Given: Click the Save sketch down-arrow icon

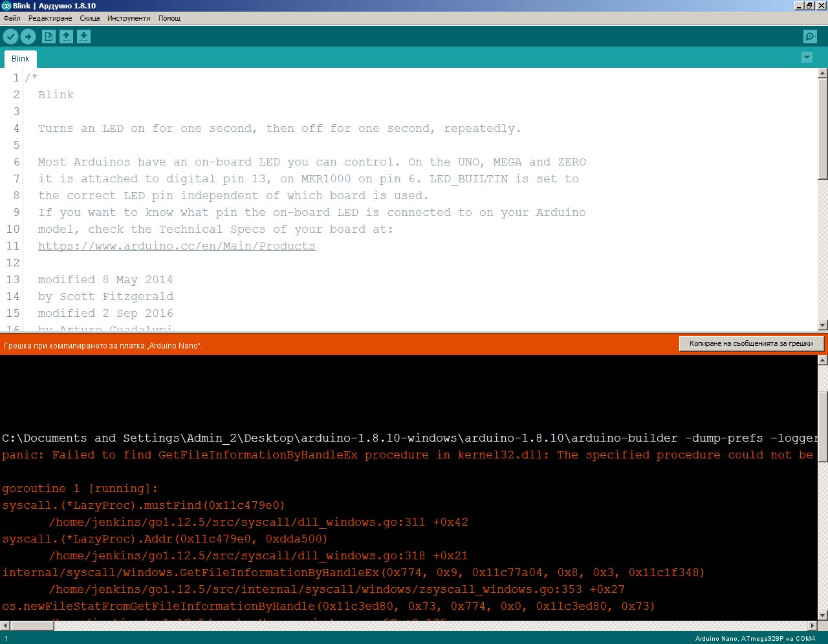Looking at the screenshot, I should tap(83, 37).
